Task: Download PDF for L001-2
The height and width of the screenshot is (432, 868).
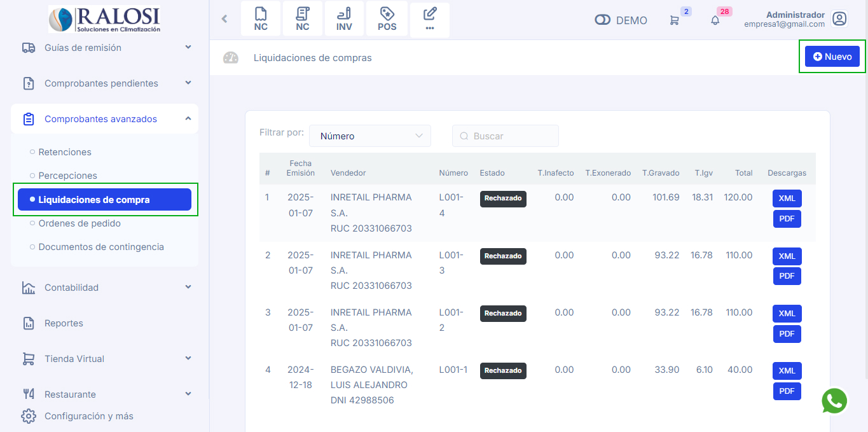Action: click(787, 334)
